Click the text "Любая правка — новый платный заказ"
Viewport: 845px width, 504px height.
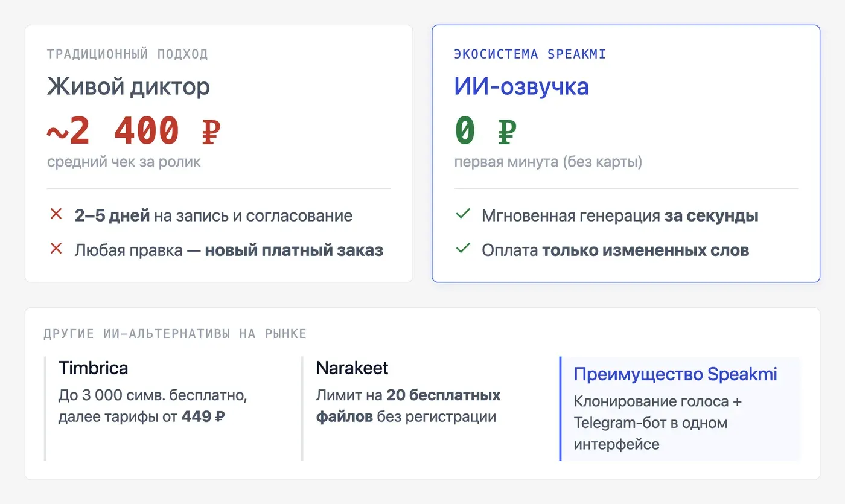coord(229,250)
